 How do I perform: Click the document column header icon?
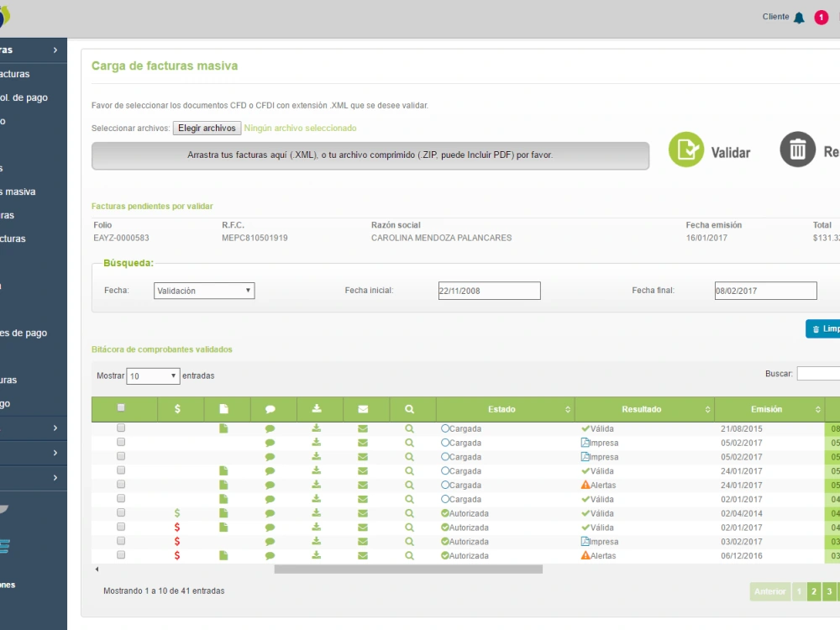click(x=224, y=409)
